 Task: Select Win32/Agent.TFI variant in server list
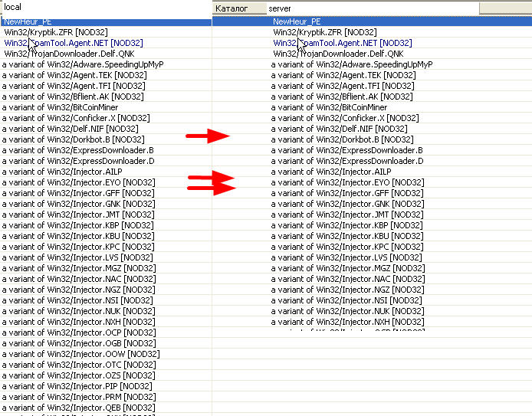pyautogui.click(x=343, y=86)
